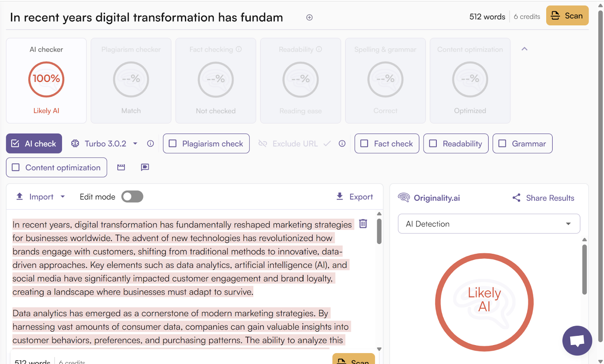
Task: Click the Scan button at top right
Action: click(567, 16)
